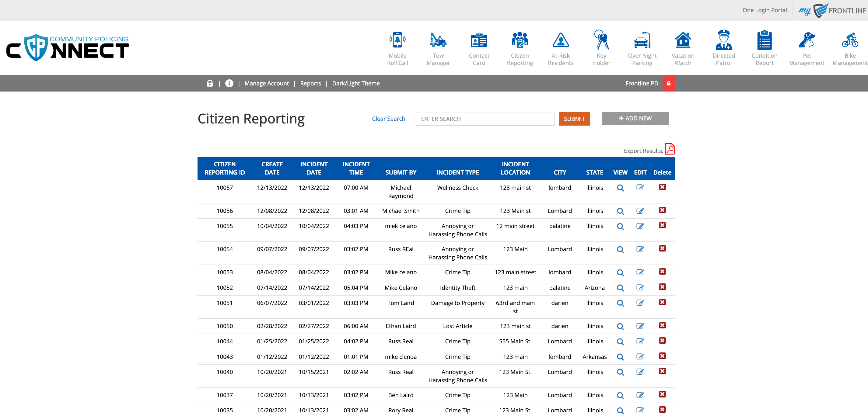
Task: Click the info icon in gray bar
Action: point(229,83)
